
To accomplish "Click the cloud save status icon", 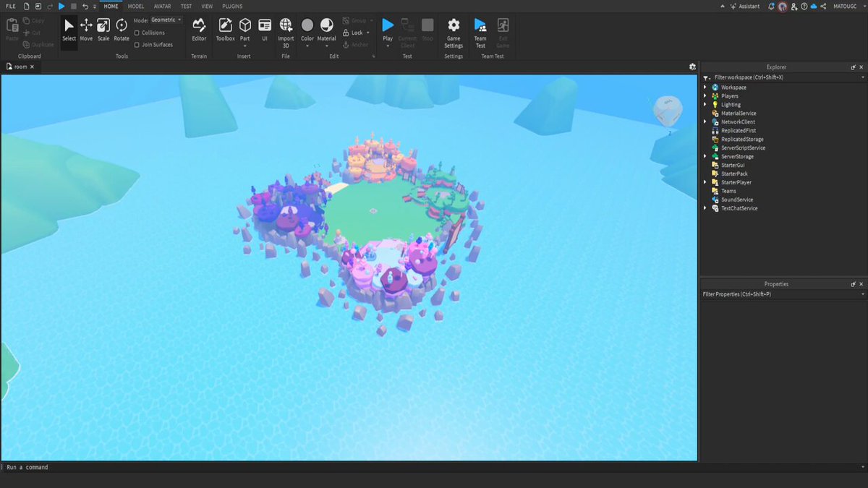I will point(814,6).
